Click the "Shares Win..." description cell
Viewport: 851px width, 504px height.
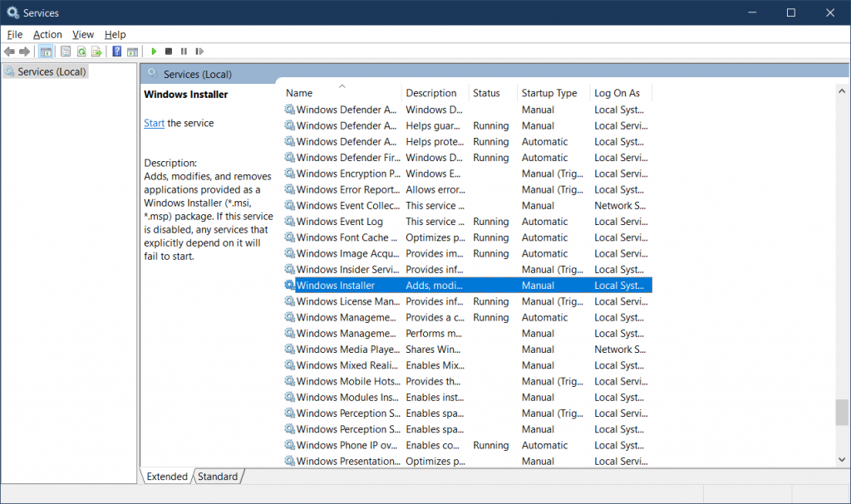point(433,350)
